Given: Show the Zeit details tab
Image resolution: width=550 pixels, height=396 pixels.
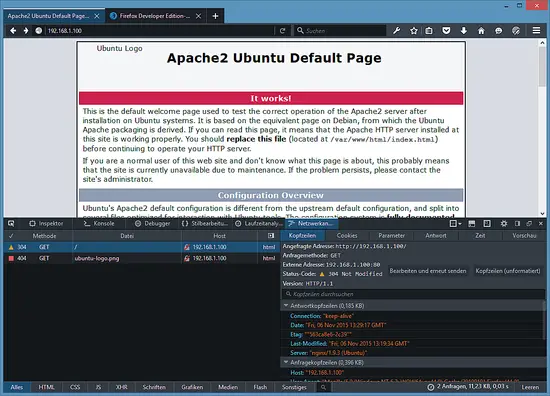Looking at the screenshot, I should 480,236.
